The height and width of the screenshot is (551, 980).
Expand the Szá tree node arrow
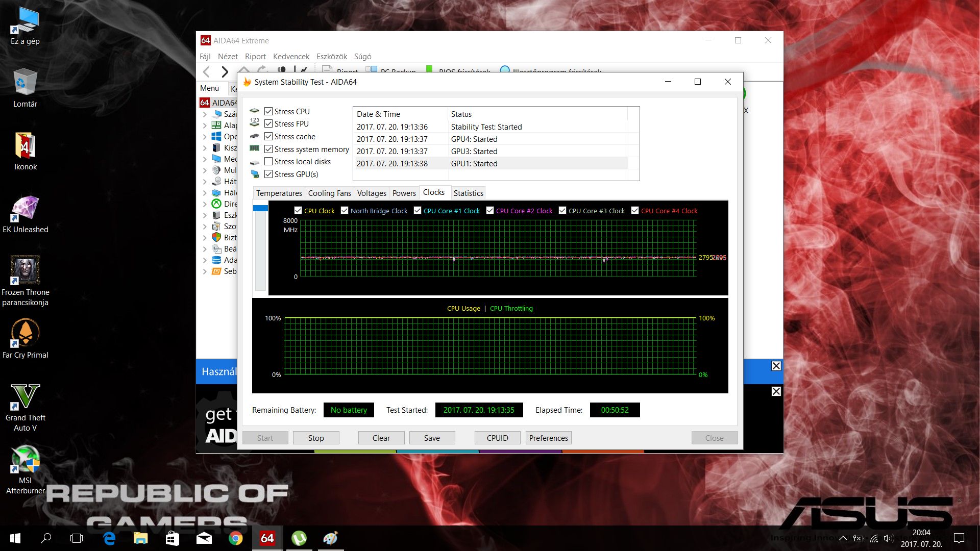[205, 114]
